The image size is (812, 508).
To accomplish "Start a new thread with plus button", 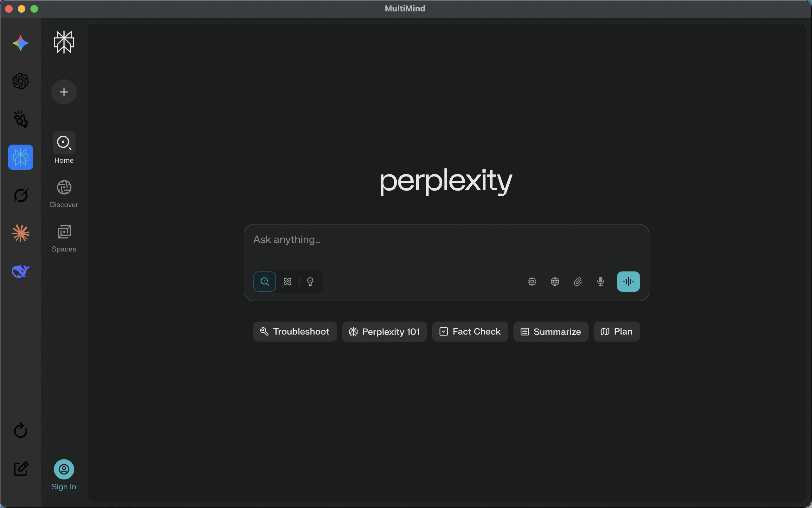I will tap(64, 92).
